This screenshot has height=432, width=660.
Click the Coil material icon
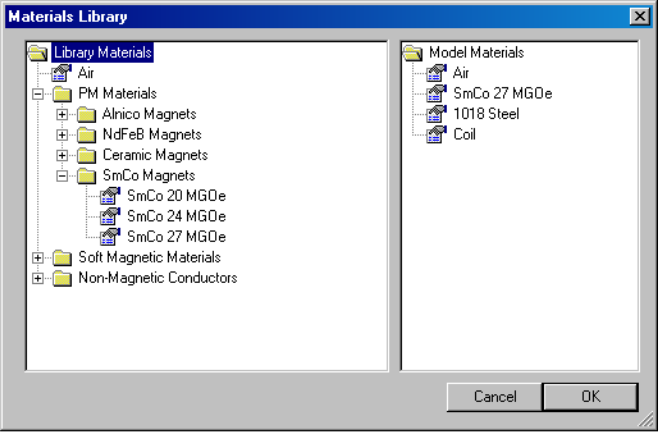437,134
